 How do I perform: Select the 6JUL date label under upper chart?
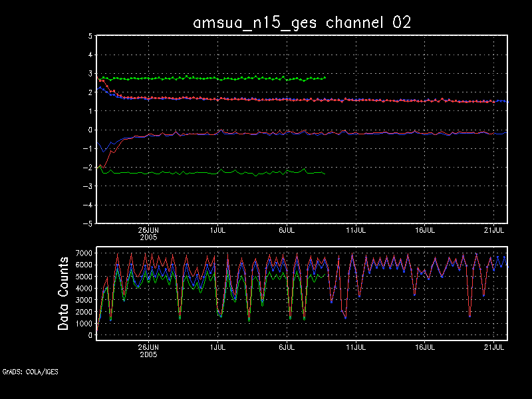coord(287,230)
